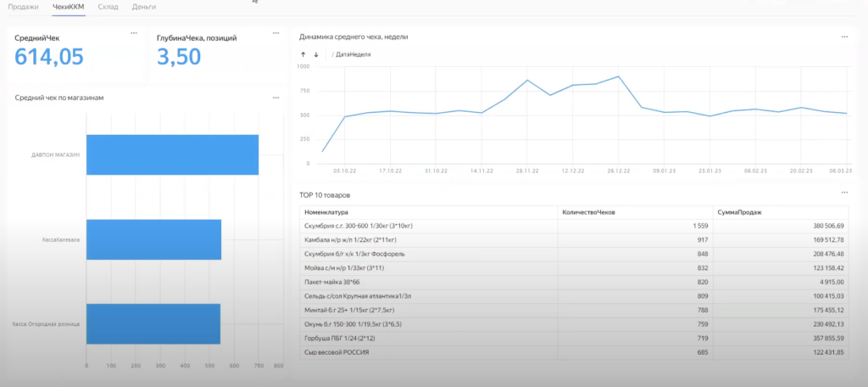Click the drill-up arrow in line chart

pyautogui.click(x=303, y=54)
